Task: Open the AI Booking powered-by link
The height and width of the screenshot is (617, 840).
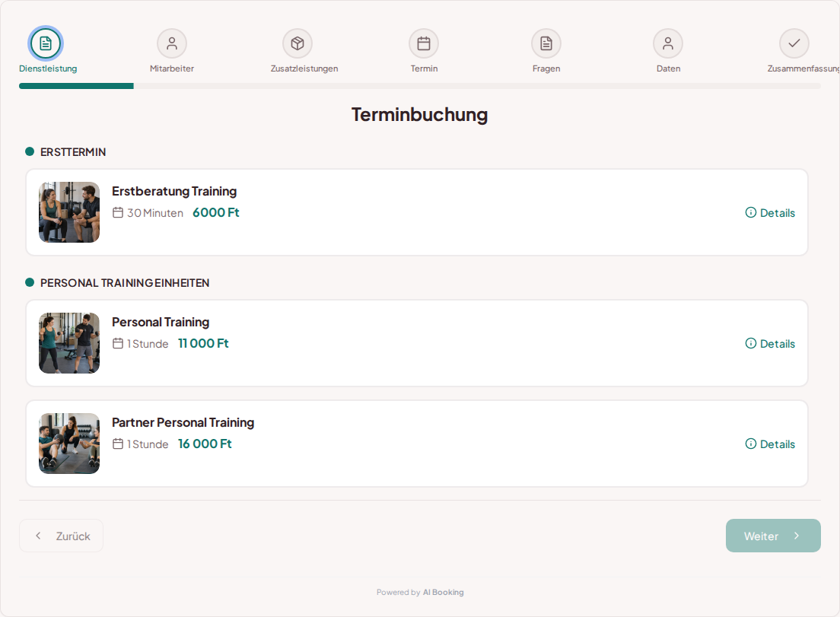Action: coord(443,593)
